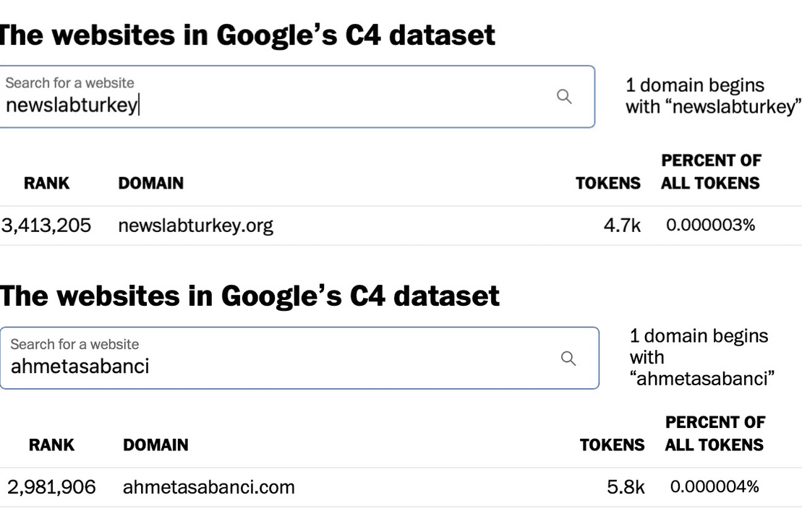Image resolution: width=802 pixels, height=532 pixels.
Task: Open the ahmetasabanci.com domain entry
Action: (209, 487)
